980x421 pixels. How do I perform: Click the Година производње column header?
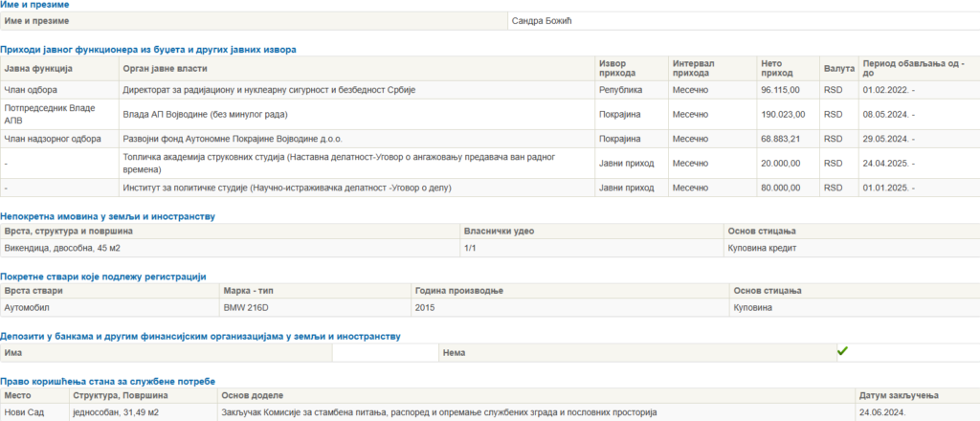click(458, 291)
